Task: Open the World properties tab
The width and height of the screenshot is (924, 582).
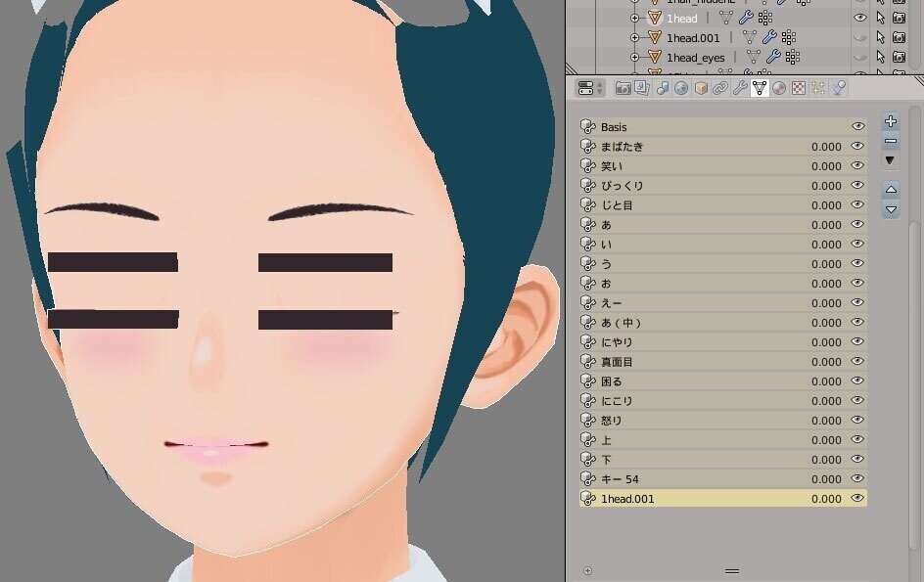Action: (x=681, y=88)
